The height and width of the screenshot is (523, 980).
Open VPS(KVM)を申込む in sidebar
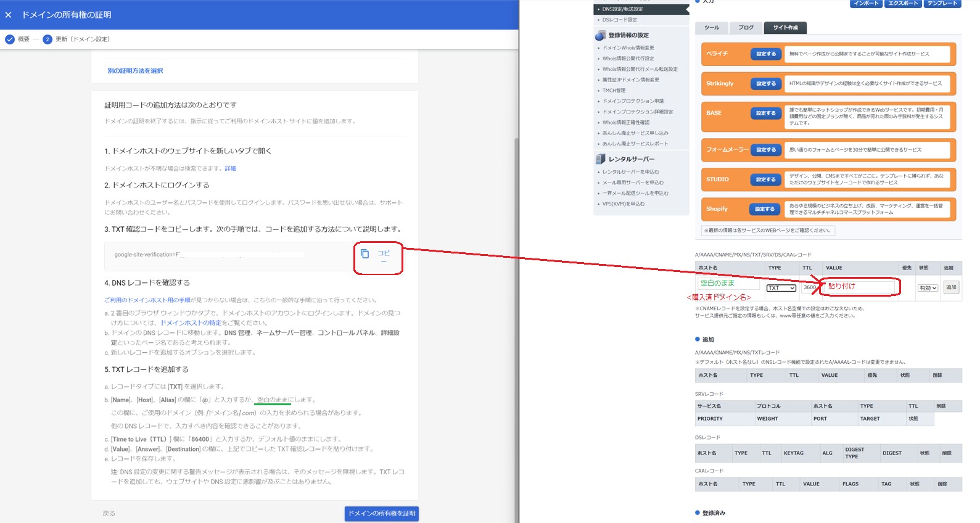623,204
